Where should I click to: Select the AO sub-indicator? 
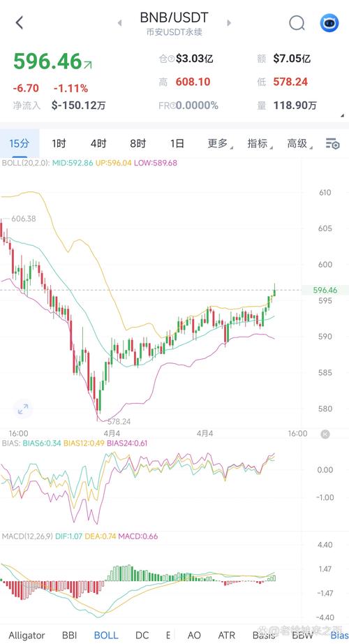click(x=194, y=635)
